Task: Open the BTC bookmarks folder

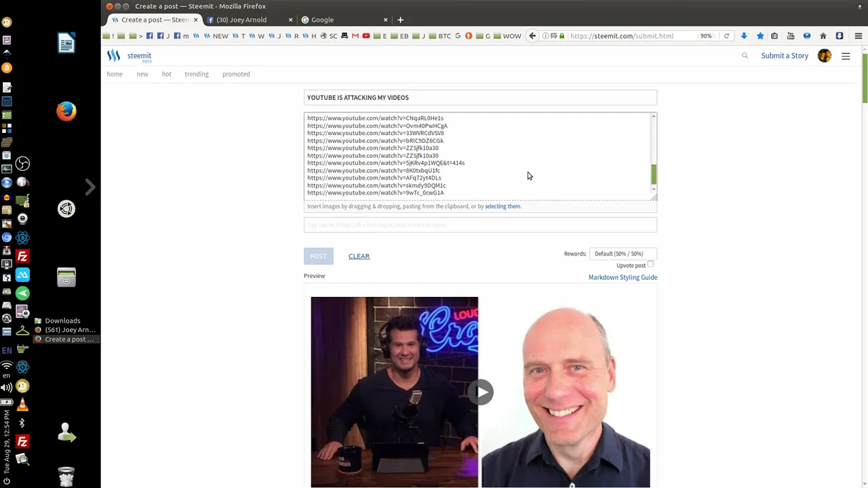Action: (x=439, y=36)
